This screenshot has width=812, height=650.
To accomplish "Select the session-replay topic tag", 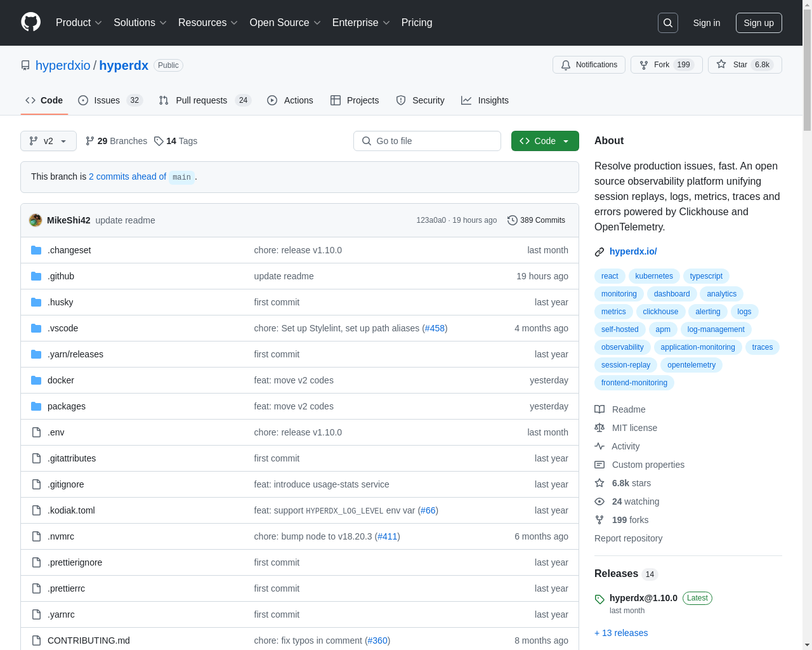I will (x=625, y=365).
